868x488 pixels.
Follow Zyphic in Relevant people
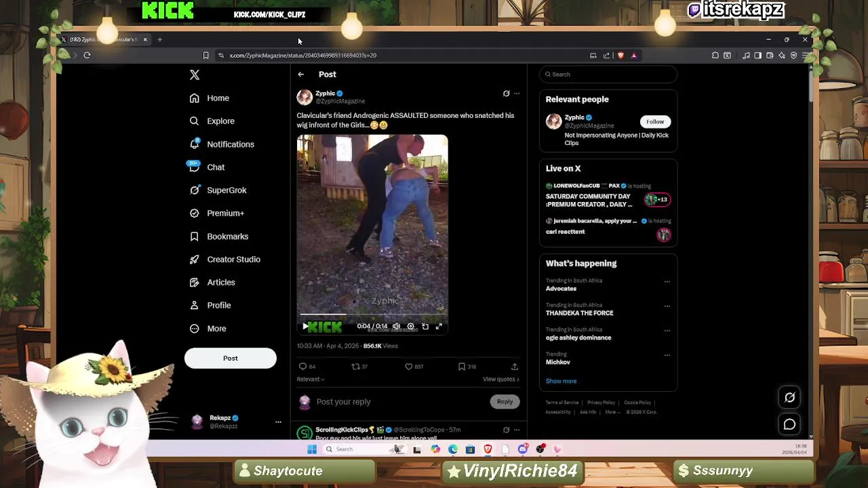[655, 122]
